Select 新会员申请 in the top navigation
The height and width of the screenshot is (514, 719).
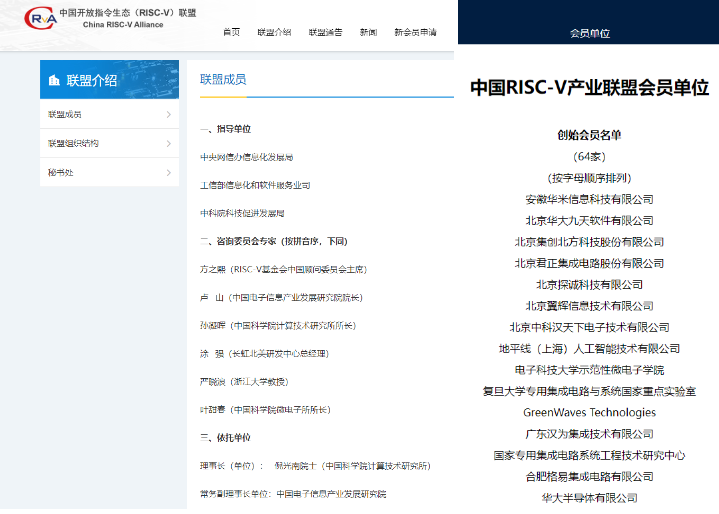[x=415, y=32]
